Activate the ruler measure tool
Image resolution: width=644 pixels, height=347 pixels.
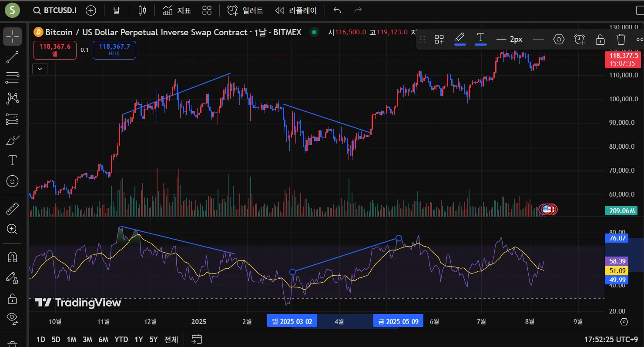pos(12,209)
